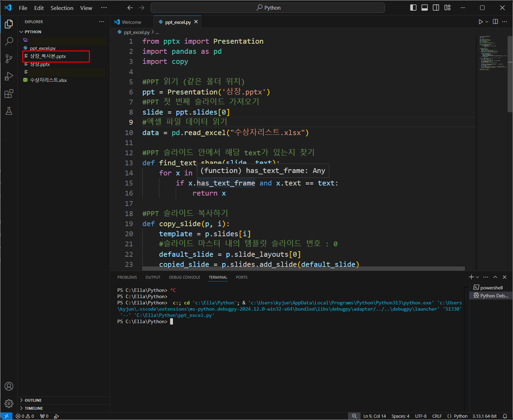Click the CRLF line ending indicator
Screen dimensions: 513x420
437,416
